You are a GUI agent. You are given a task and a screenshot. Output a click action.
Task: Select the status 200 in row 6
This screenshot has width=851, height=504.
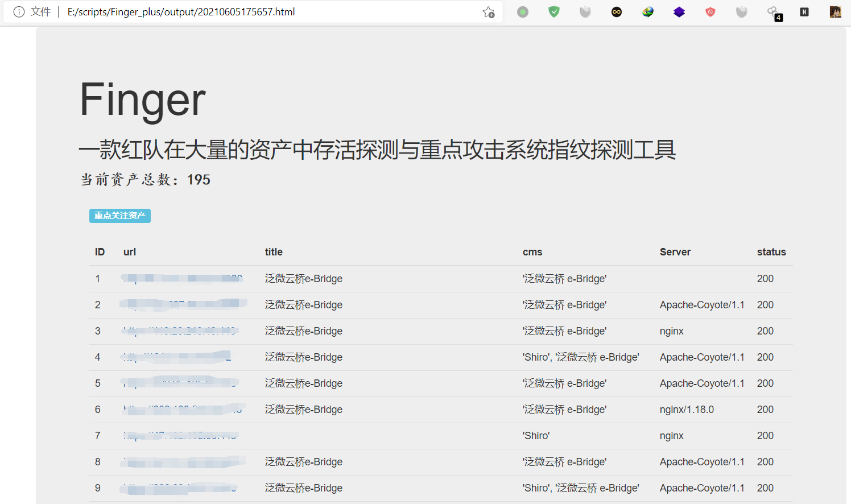765,410
